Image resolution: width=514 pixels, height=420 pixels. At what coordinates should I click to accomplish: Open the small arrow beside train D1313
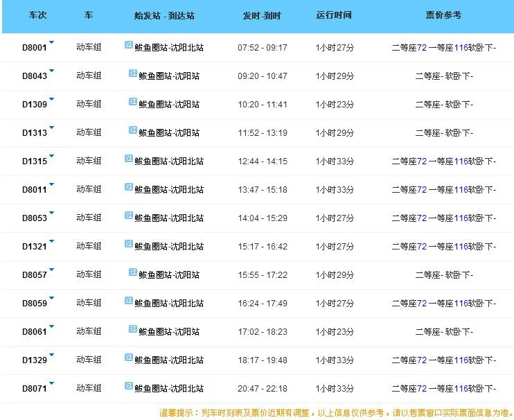click(x=51, y=128)
